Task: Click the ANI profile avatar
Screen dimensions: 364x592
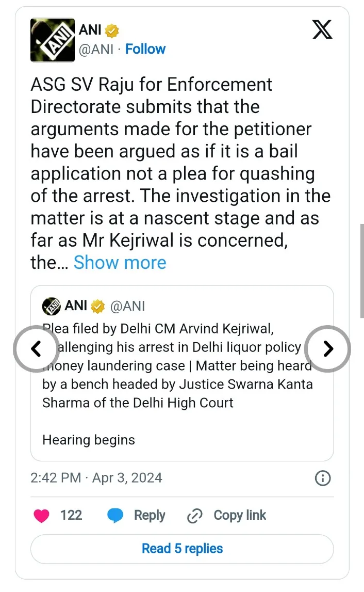Action: 53,40
